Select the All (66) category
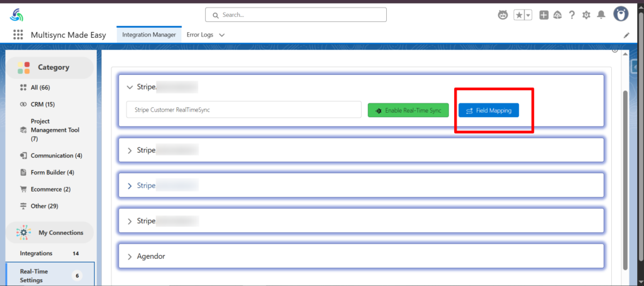Viewport: 644px width, 286px height. 40,88
